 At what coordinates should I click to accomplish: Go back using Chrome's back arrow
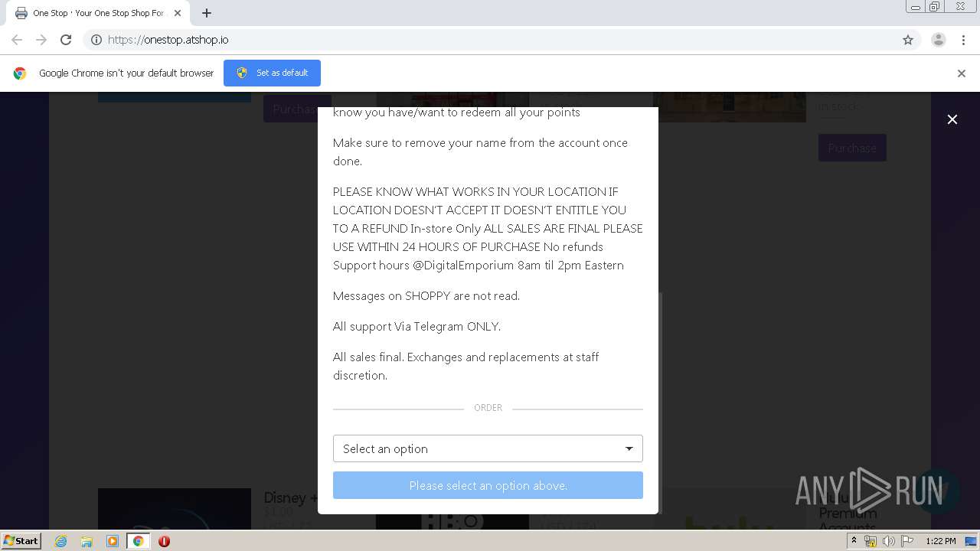click(17, 40)
